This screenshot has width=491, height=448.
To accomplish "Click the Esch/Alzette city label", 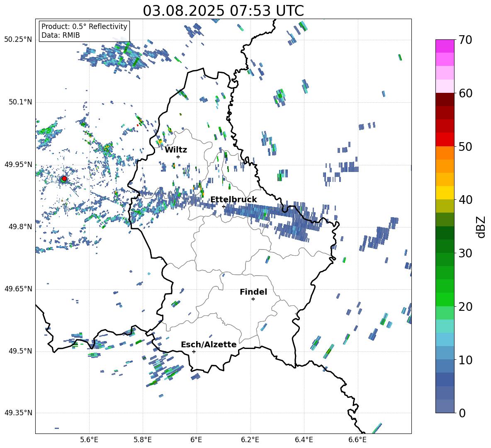I will tap(209, 344).
